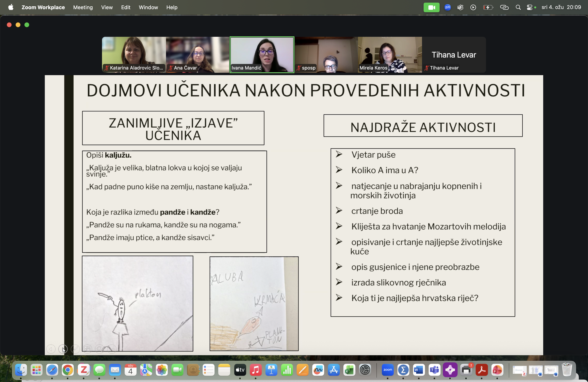This screenshot has height=382, width=588.
Task: Open Microsoft Word from the Dock
Action: click(x=419, y=370)
